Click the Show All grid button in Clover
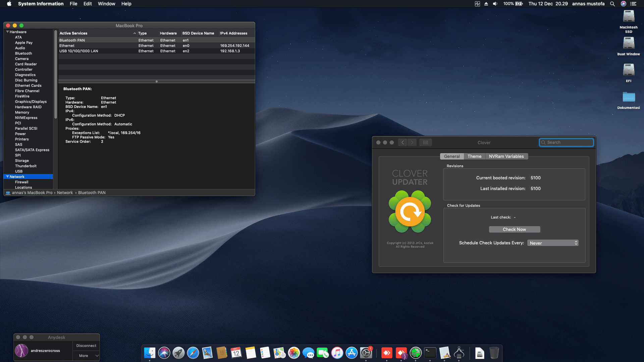Image resolution: width=644 pixels, height=362 pixels. 425,142
